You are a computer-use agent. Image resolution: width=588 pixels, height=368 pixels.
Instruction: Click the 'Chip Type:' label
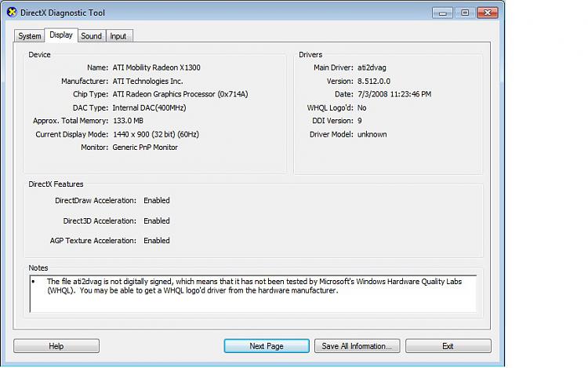(91, 94)
